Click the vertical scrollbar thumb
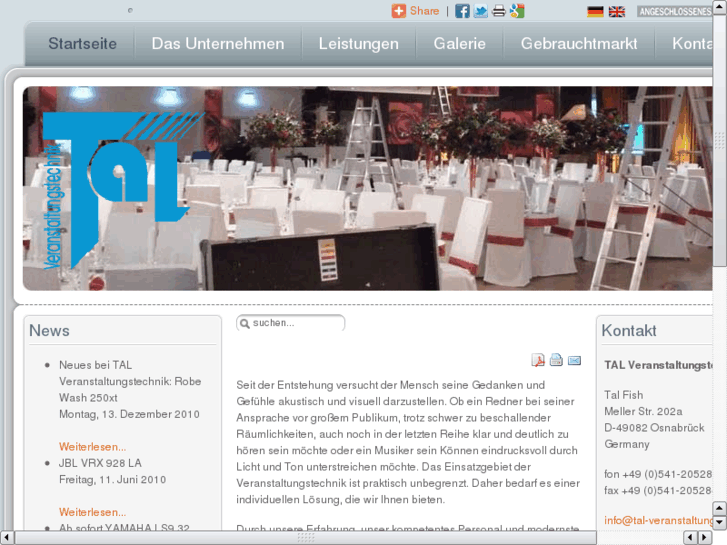Screen dimensions: 727x545 point(720,139)
